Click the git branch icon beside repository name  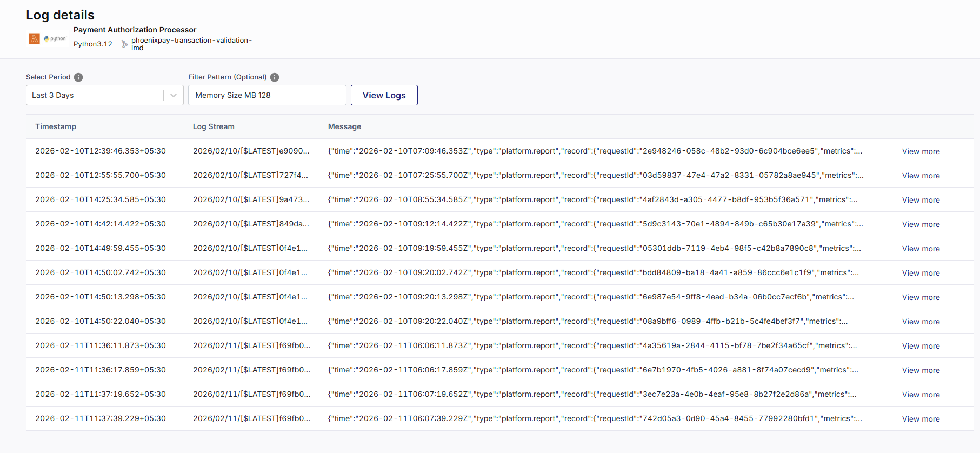(x=125, y=44)
